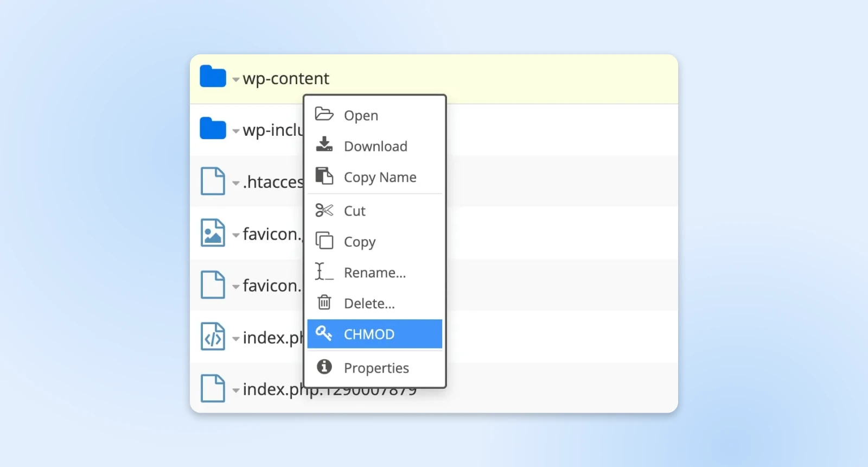Viewport: 868px width, 467px height.
Task: Expand the dropdown arrow next to wp-inclu
Action: [236, 131]
